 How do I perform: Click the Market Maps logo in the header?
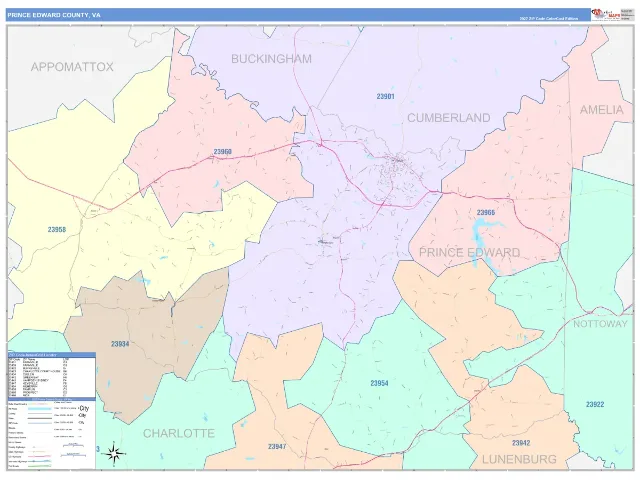point(606,15)
